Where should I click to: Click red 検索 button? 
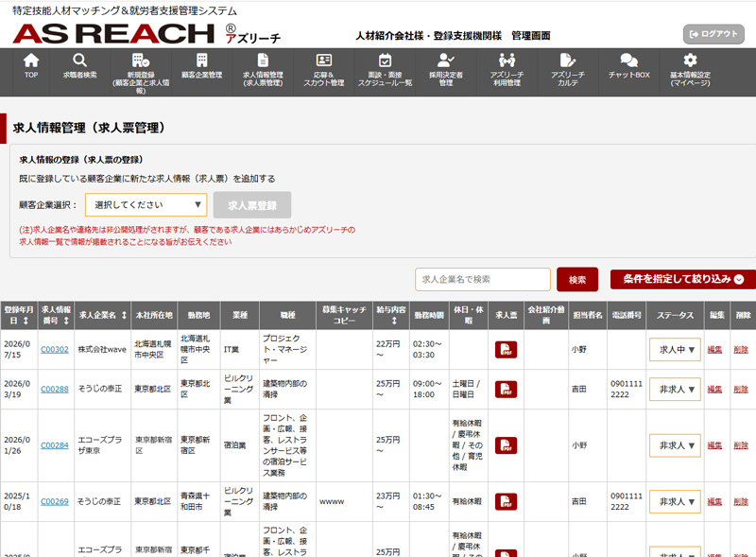577,280
